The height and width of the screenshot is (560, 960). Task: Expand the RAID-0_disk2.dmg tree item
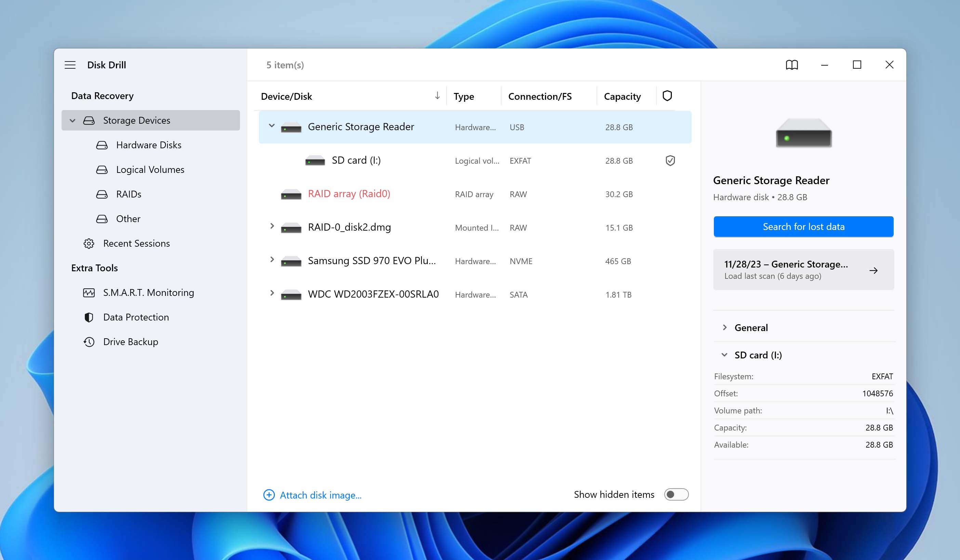pos(271,227)
